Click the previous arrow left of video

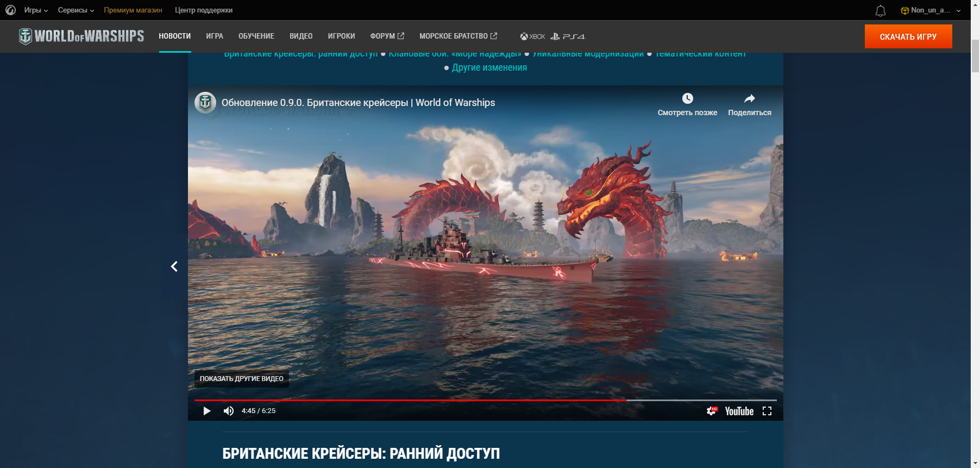point(174,266)
